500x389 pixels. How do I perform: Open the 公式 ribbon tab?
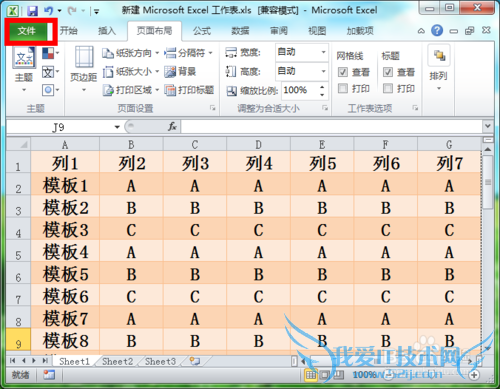202,31
